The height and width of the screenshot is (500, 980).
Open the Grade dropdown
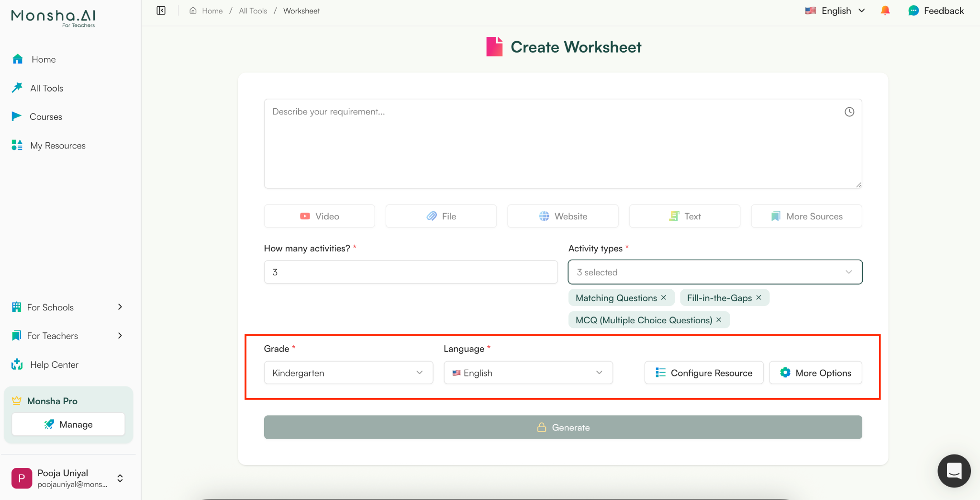coord(348,373)
